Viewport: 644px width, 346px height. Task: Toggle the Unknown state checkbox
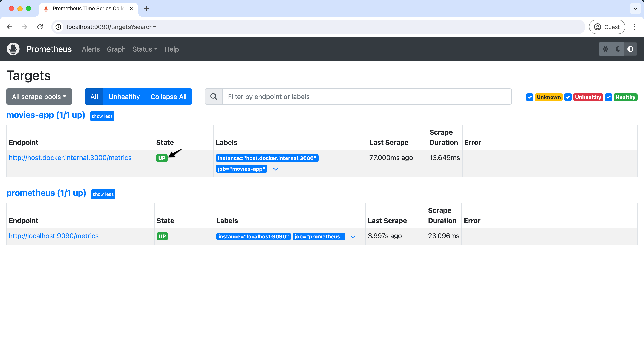(x=529, y=97)
